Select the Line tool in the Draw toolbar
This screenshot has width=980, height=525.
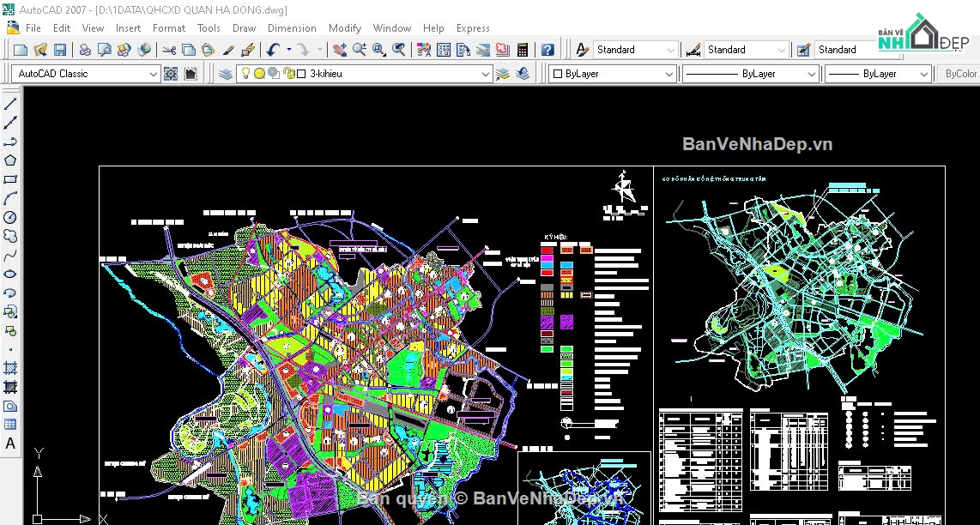click(x=10, y=104)
